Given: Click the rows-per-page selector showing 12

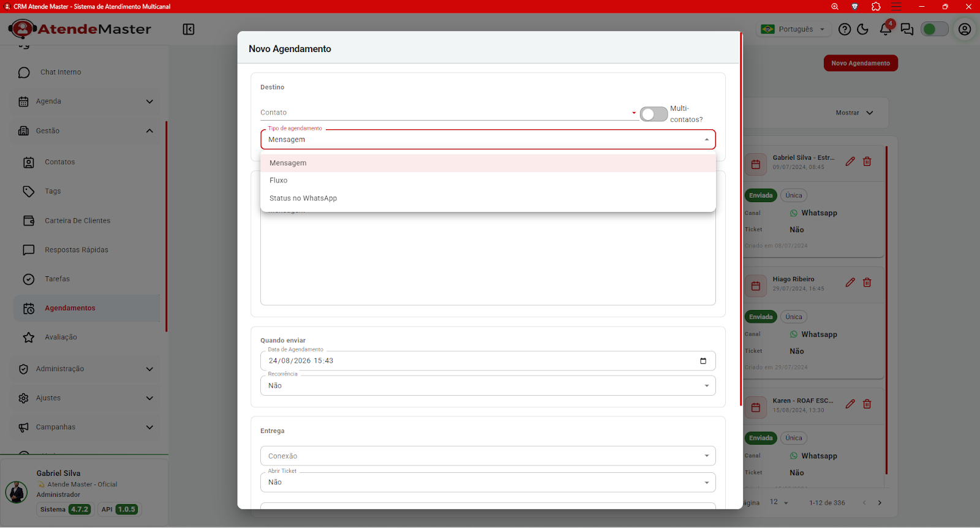Looking at the screenshot, I should 779,502.
